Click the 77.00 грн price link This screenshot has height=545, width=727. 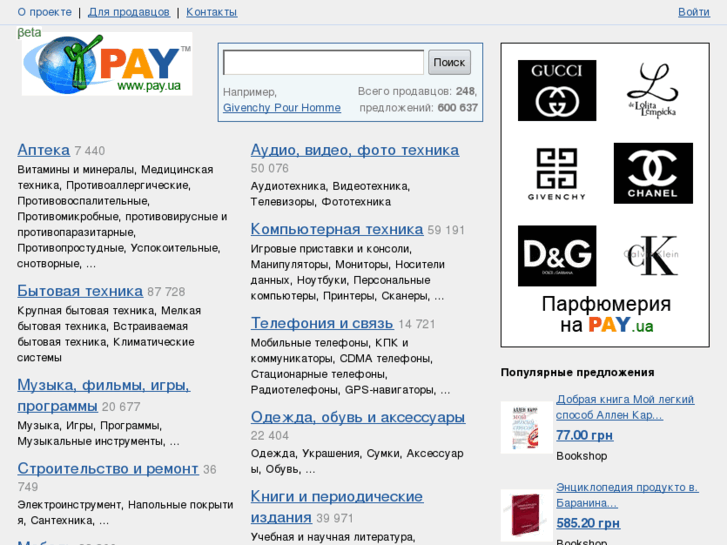(x=585, y=435)
